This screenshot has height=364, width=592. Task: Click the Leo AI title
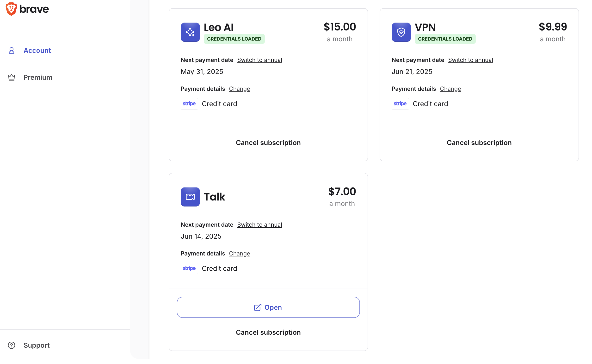[219, 27]
